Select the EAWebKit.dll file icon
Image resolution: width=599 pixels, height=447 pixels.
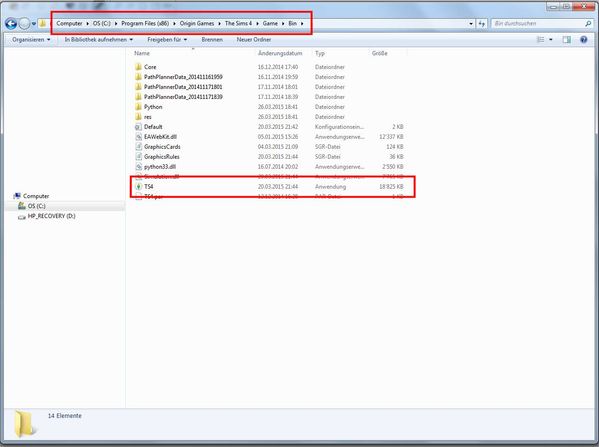pyautogui.click(x=139, y=137)
